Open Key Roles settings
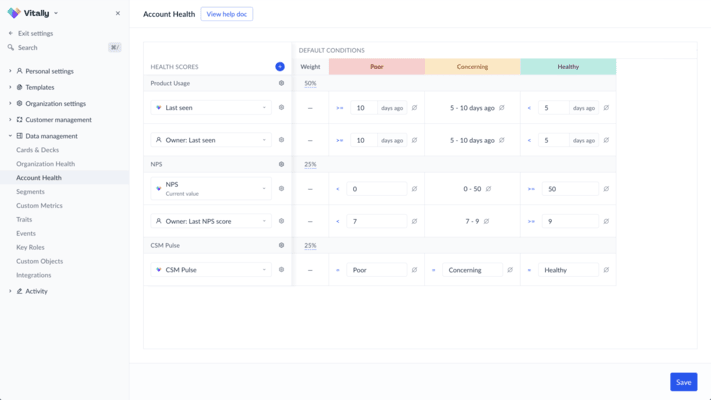 coord(30,247)
